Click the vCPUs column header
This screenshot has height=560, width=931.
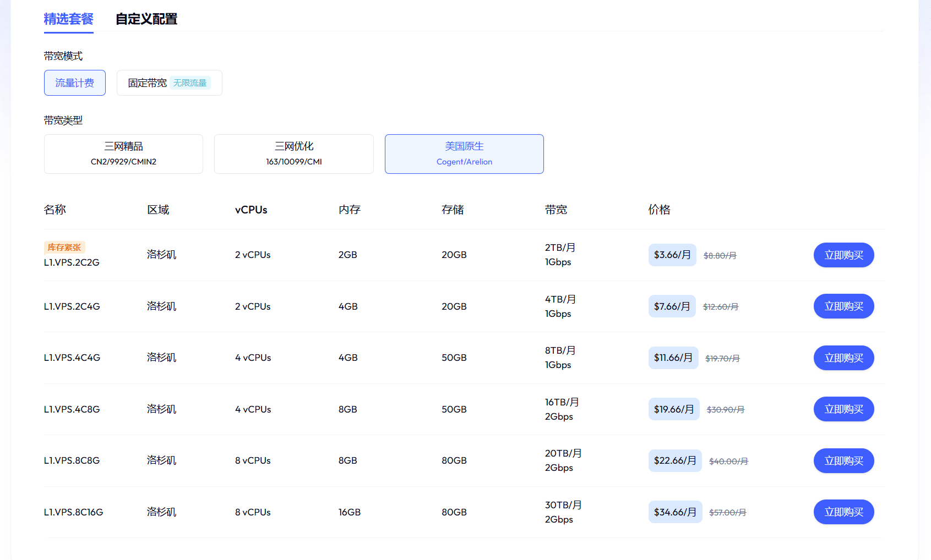click(251, 210)
